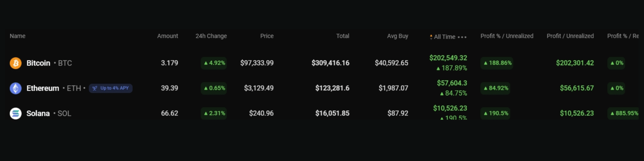This screenshot has width=644, height=161.
Task: Click the Solana coin icon
Action: (x=15, y=113)
